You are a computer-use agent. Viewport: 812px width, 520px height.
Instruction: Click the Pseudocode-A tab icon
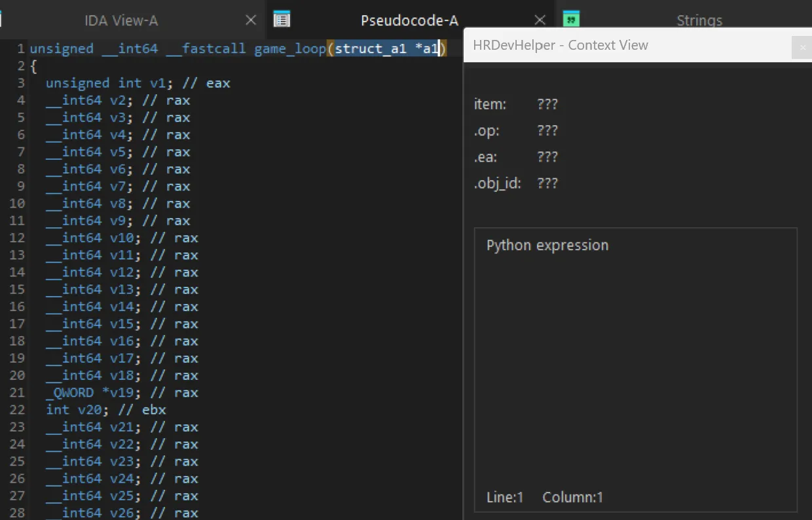282,20
